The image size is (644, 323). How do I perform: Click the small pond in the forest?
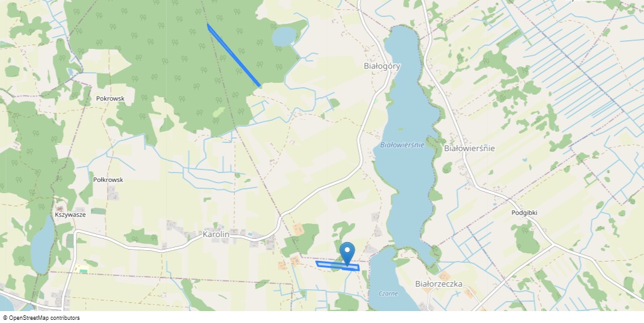tap(284, 36)
